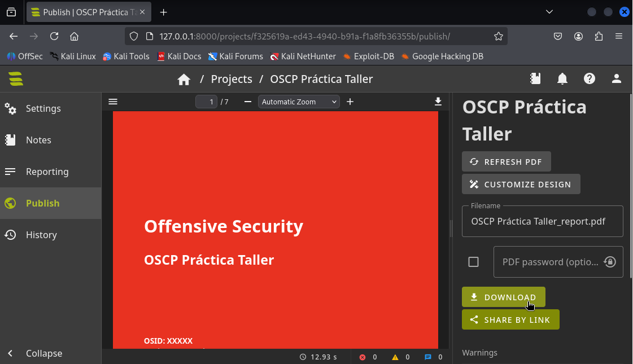Viewport: 633px width, 364px height.
Task: Toggle the PDF viewer sidebar icon
Action: [x=113, y=102]
